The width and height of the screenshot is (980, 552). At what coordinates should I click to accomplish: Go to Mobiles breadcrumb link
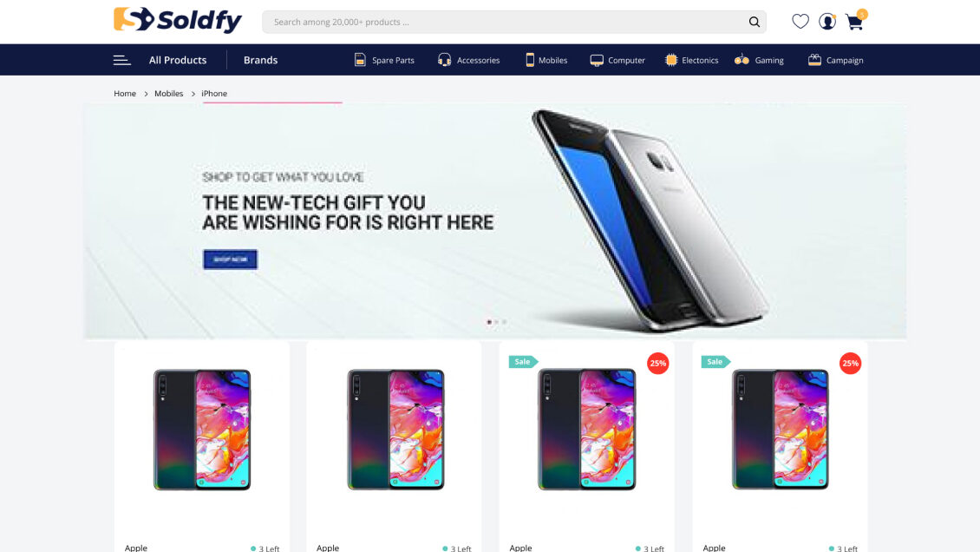point(169,93)
